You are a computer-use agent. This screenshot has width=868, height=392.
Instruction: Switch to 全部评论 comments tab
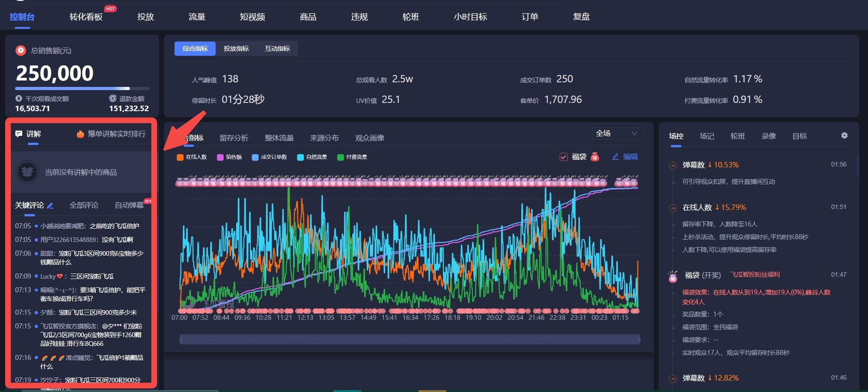[84, 205]
